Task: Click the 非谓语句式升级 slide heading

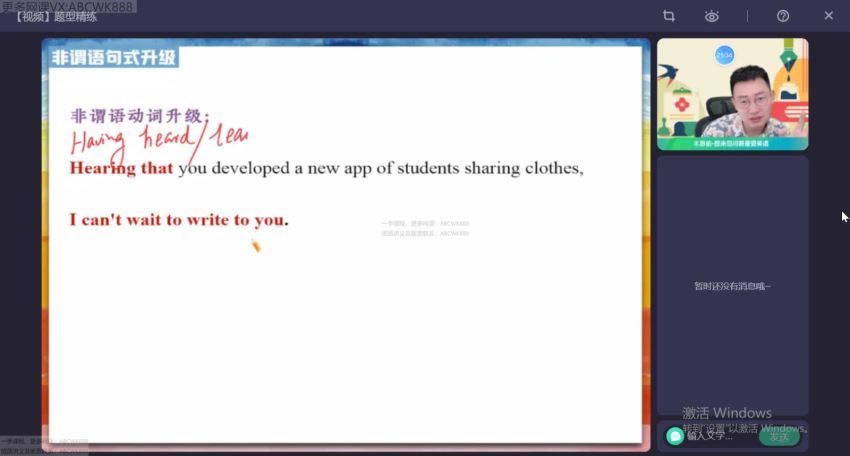Action: tap(114, 58)
